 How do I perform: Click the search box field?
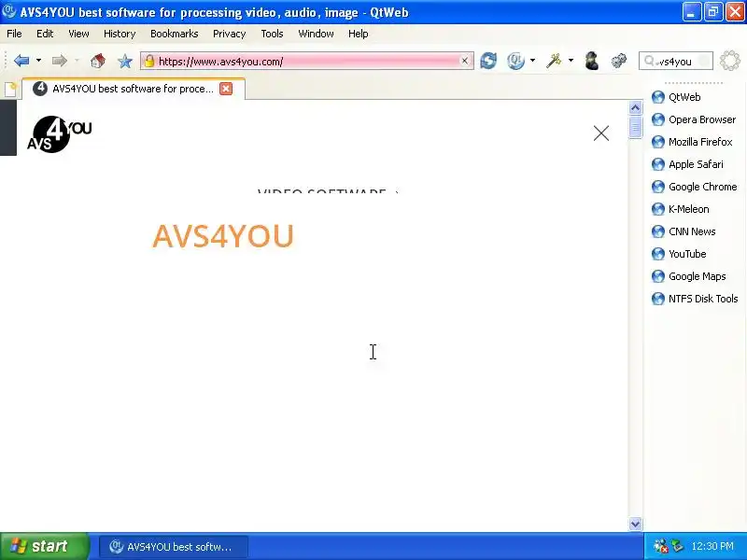675,61
